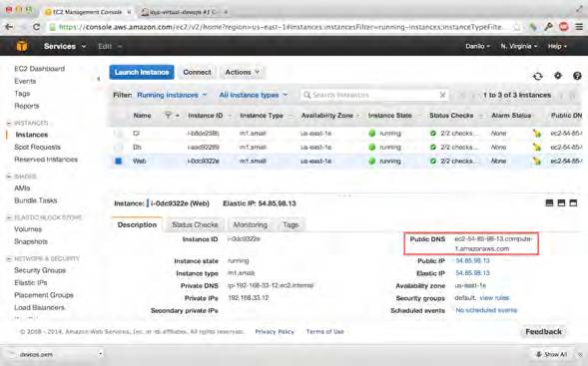588x366 pixels.
Task: Click the Connect button
Action: pyautogui.click(x=198, y=72)
